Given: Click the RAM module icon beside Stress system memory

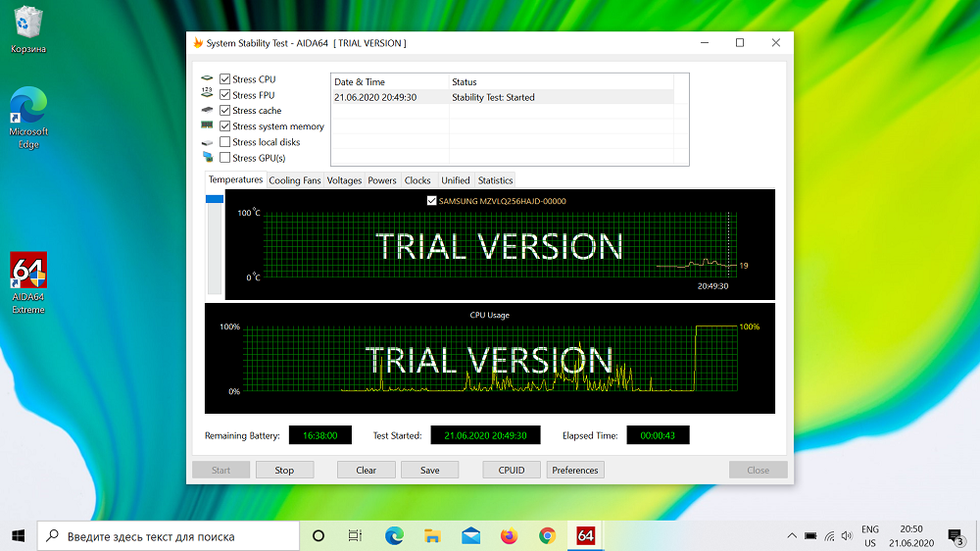Looking at the screenshot, I should tap(208, 125).
